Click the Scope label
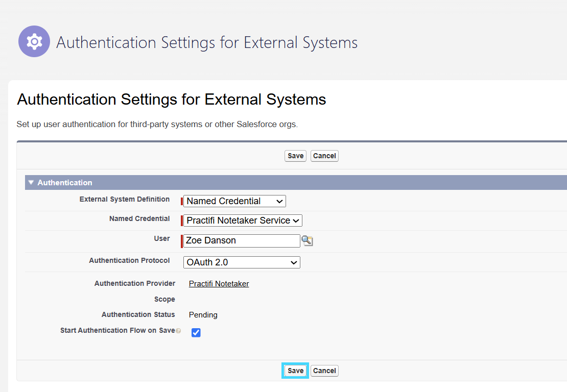This screenshot has height=392, width=567. pos(164,299)
